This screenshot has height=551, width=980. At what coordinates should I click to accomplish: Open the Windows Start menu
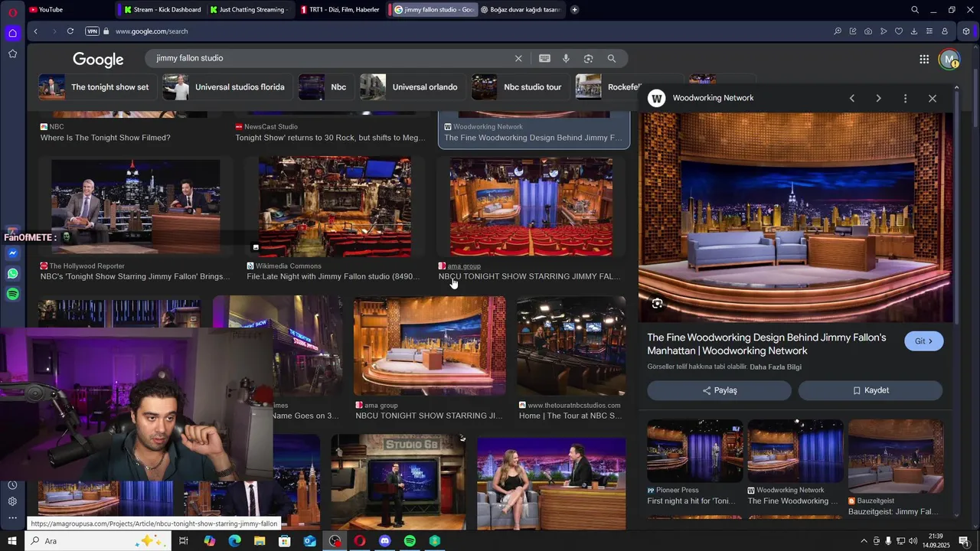pyautogui.click(x=12, y=541)
